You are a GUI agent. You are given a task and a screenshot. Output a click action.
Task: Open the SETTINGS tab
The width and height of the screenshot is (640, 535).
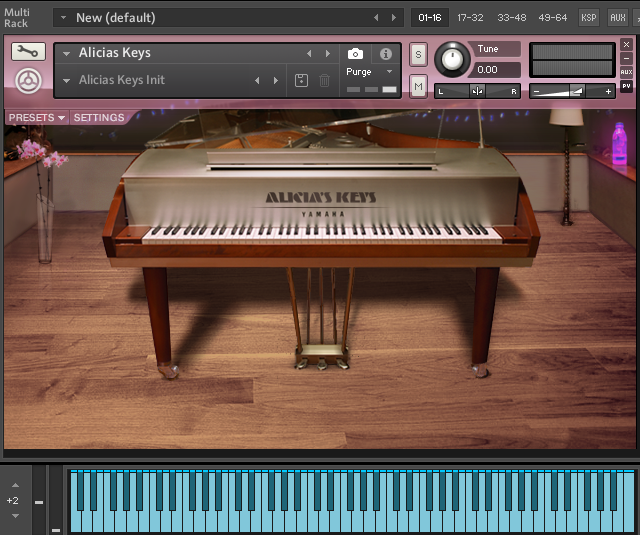coord(99,118)
